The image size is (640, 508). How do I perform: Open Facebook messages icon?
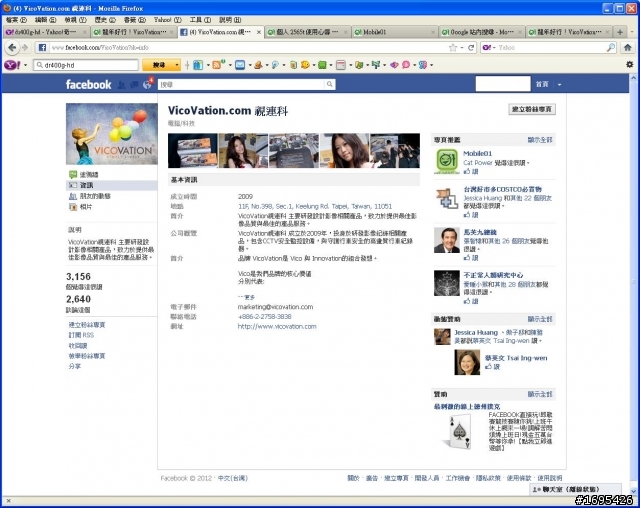click(134, 85)
